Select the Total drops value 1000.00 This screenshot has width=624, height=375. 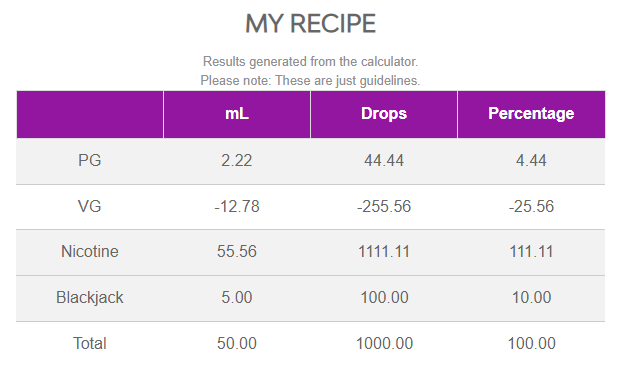[384, 343]
